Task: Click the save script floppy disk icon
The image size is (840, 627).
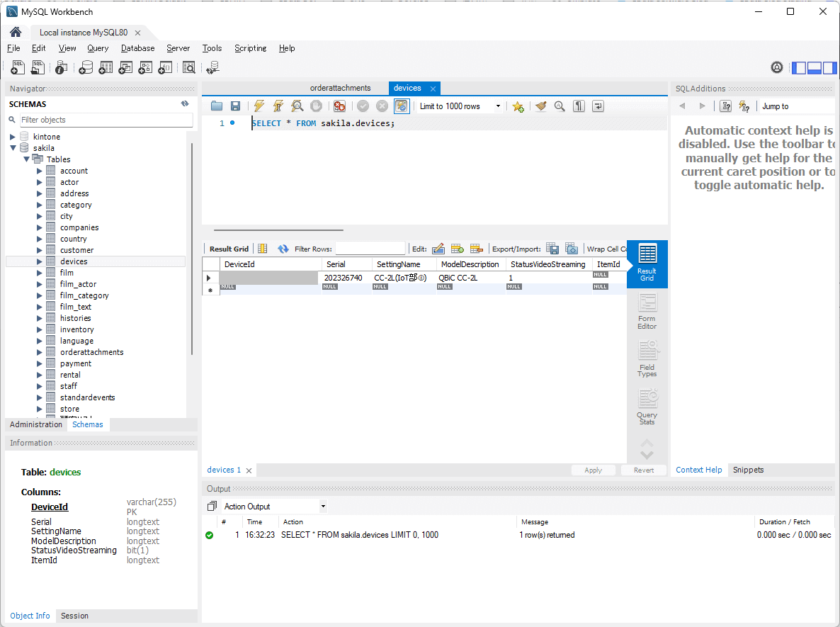Action: 235,106
